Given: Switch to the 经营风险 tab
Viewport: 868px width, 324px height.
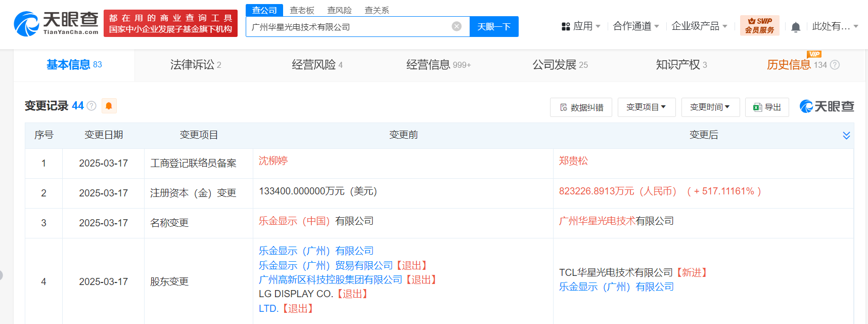Looking at the screenshot, I should pos(317,65).
